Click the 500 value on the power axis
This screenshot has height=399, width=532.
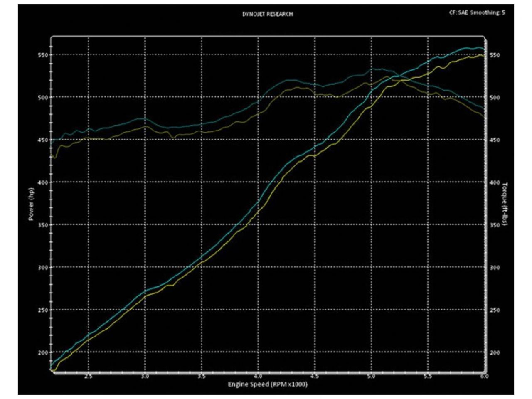point(44,97)
